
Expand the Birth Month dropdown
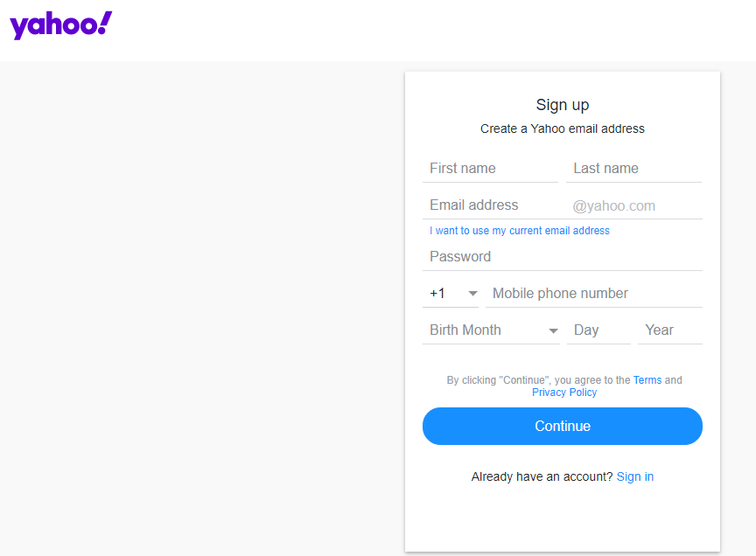coord(491,330)
